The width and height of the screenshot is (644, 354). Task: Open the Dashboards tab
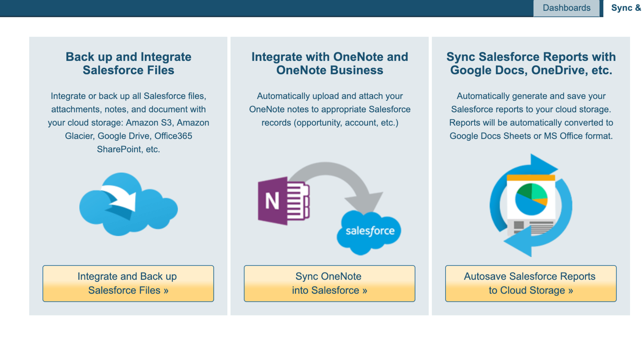click(x=566, y=8)
